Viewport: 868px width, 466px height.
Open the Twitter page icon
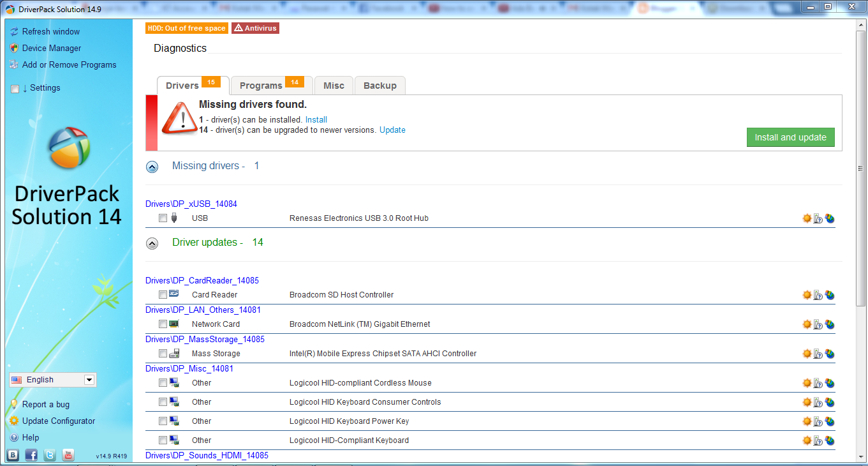tap(50, 455)
